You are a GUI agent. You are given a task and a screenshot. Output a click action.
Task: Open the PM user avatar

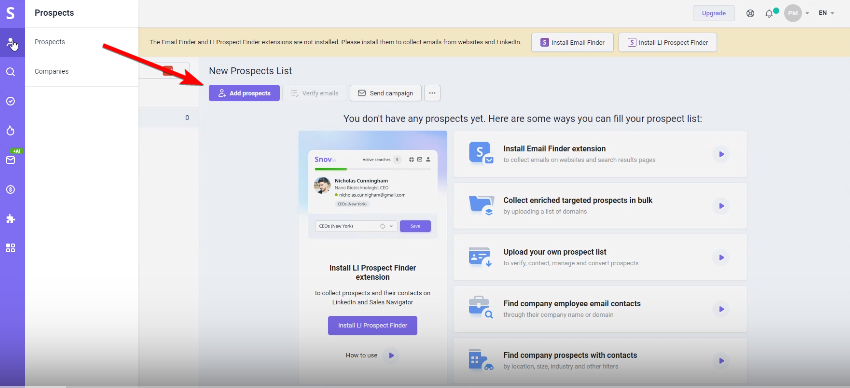coord(793,13)
